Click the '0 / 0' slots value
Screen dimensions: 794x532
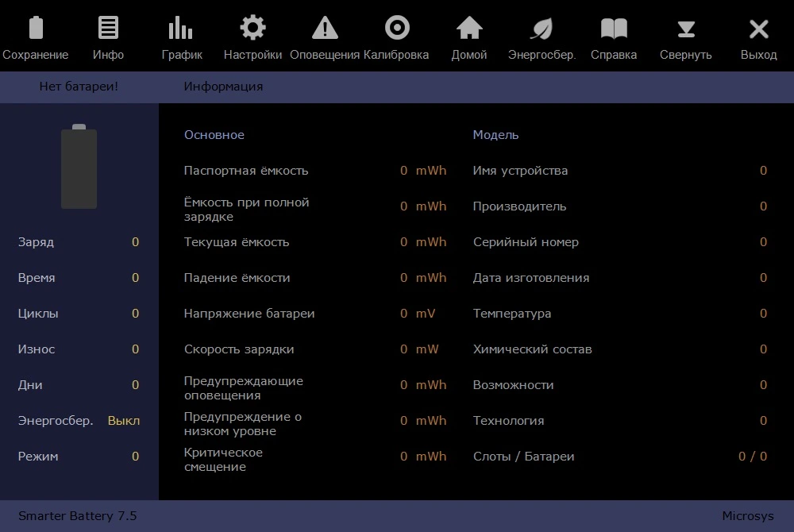pyautogui.click(x=753, y=457)
